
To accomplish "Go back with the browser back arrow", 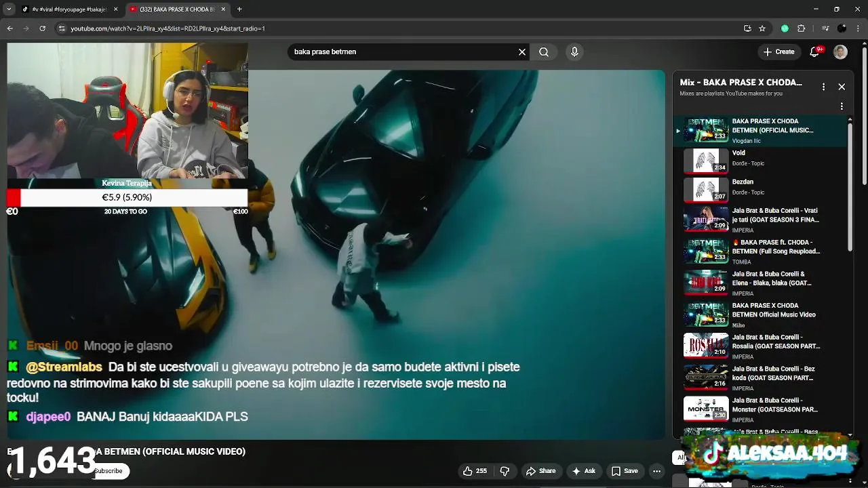I will [x=9, y=28].
